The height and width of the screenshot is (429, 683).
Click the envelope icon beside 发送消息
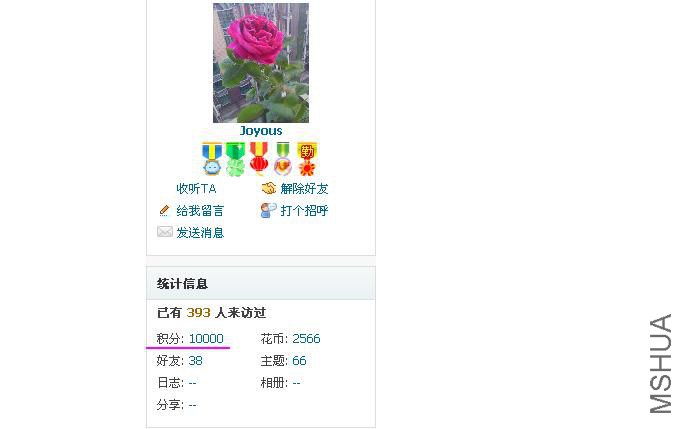click(165, 231)
